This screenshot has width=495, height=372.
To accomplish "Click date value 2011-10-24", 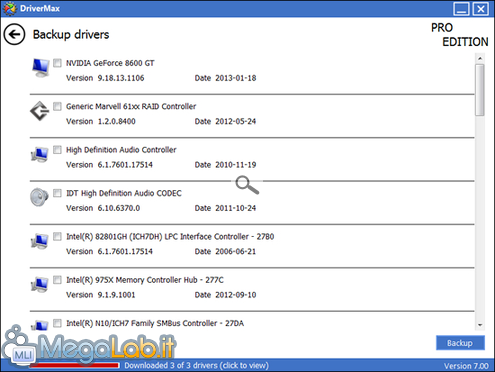I will coord(236,208).
